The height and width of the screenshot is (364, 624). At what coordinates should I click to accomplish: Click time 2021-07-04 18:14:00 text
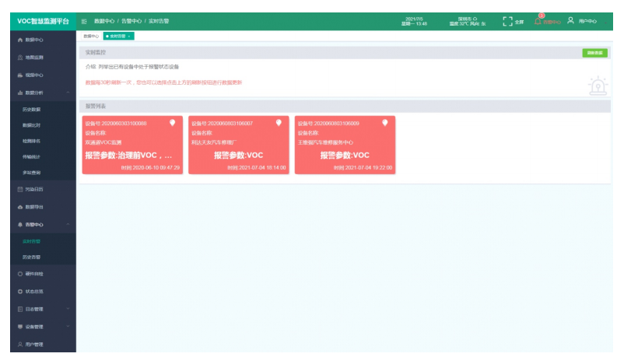[x=257, y=168]
